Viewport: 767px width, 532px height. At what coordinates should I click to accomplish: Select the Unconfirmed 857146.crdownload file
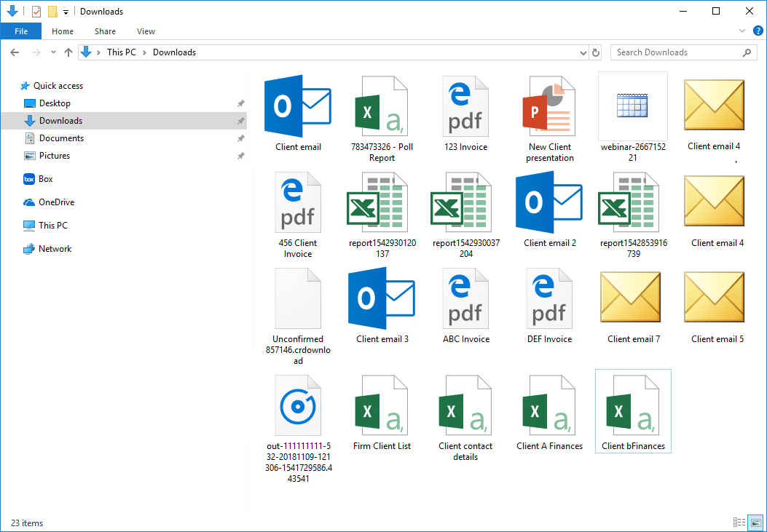(x=298, y=317)
